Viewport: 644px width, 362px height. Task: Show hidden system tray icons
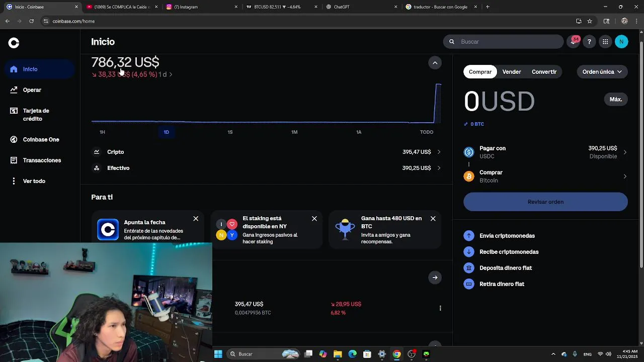click(x=553, y=354)
